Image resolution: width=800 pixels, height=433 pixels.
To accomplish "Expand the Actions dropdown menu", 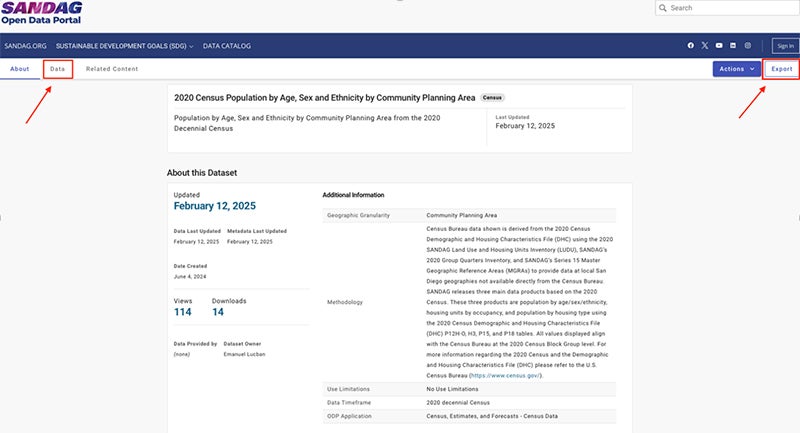I will click(x=736, y=69).
